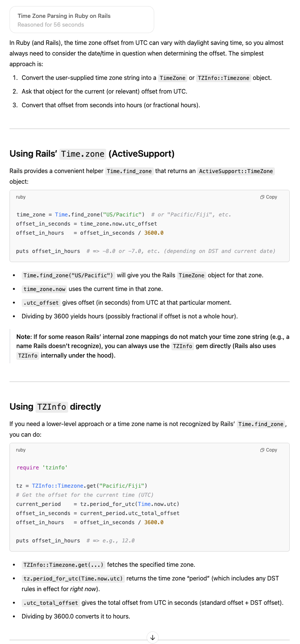Click the copy icon on the Time.find_zone code block
This screenshot has width=300, height=644.
[x=268, y=197]
